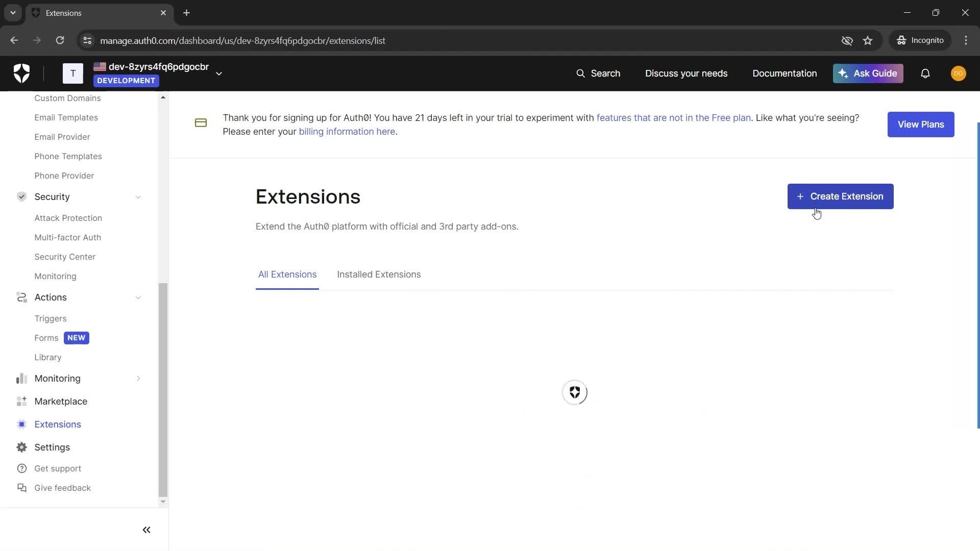Click the sidebar scrollbar thumb
Image resolution: width=980 pixels, height=551 pixels.
tap(163, 390)
